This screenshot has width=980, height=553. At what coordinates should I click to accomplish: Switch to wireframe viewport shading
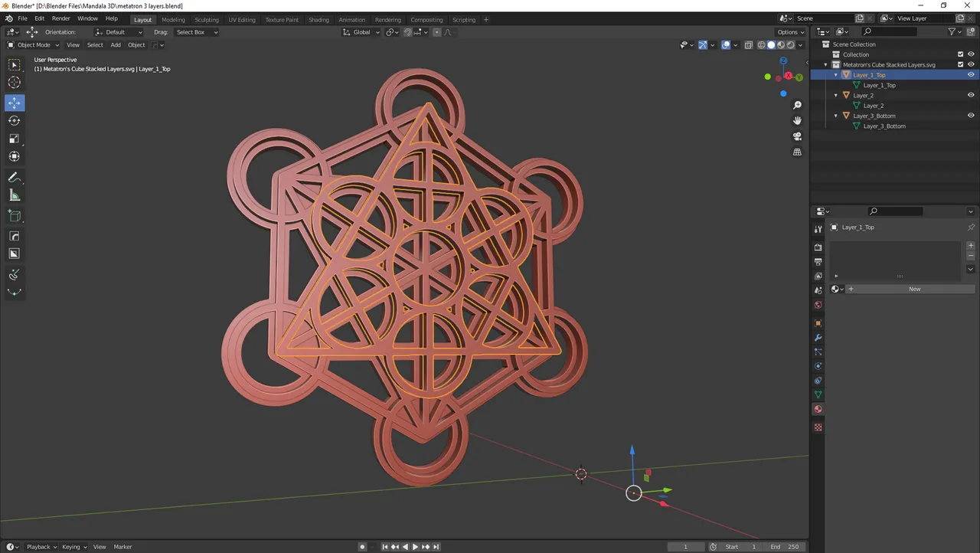pos(762,44)
